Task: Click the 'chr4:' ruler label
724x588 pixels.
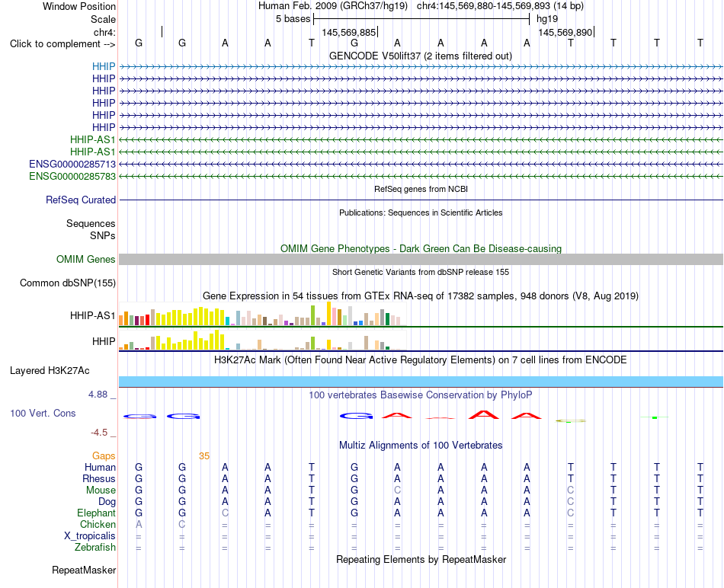Action: click(x=104, y=32)
